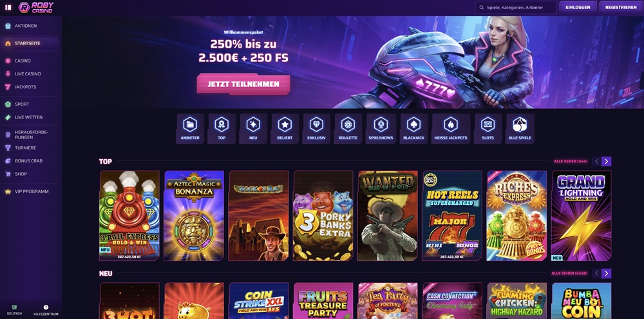Open the Aztec Magic Bonanza game thumbnail
Viewport: 644px width, 319px height.
pos(194,216)
